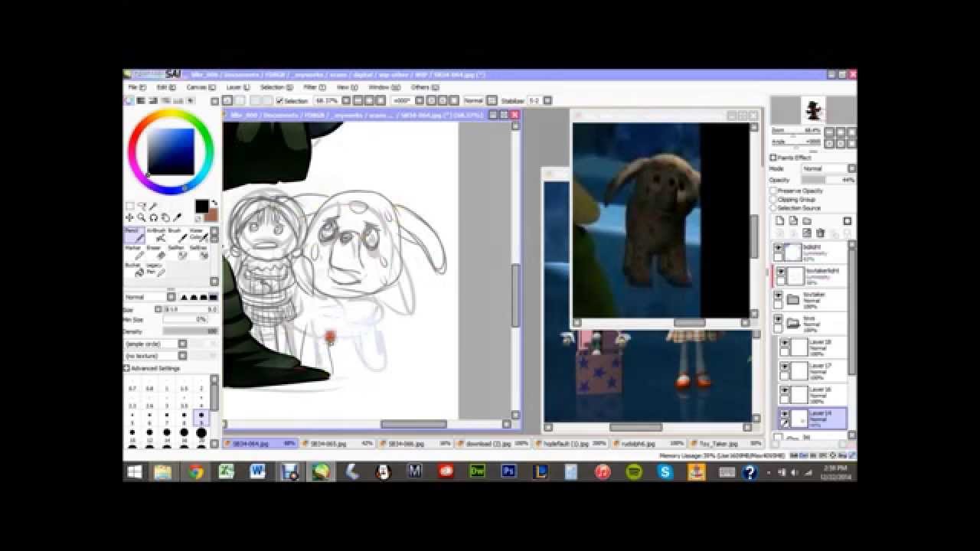The image size is (980, 551).
Task: Hide the toytaker layer set
Action: [x=778, y=295]
